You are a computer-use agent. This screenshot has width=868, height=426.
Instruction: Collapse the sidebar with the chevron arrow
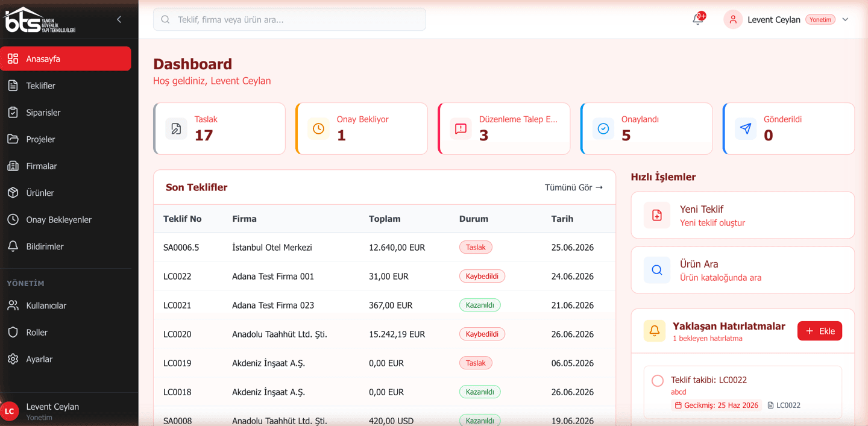[119, 19]
